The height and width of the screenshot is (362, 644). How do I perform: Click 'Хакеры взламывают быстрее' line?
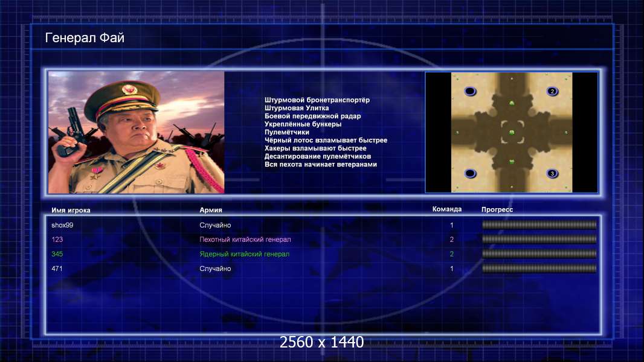click(x=315, y=148)
